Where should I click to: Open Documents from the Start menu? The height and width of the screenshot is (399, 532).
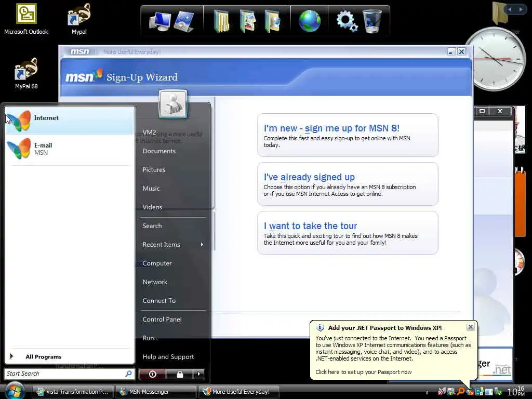point(159,151)
